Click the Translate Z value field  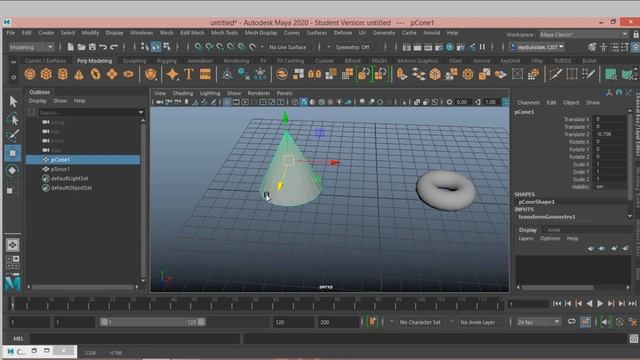[610, 134]
